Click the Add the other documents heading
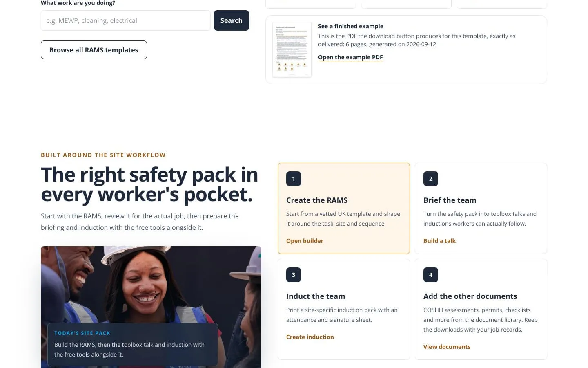Image resolution: width=588 pixels, height=368 pixels. 470,296
